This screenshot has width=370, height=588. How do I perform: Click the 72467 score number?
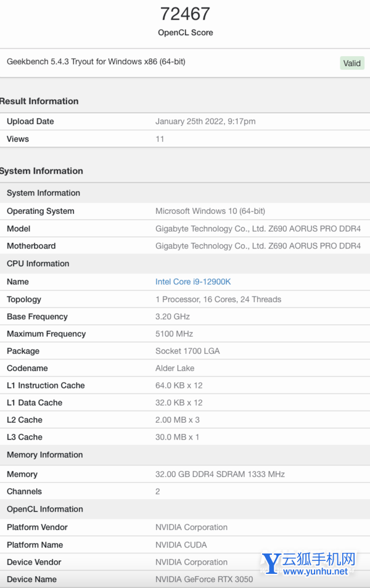pyautogui.click(x=185, y=14)
